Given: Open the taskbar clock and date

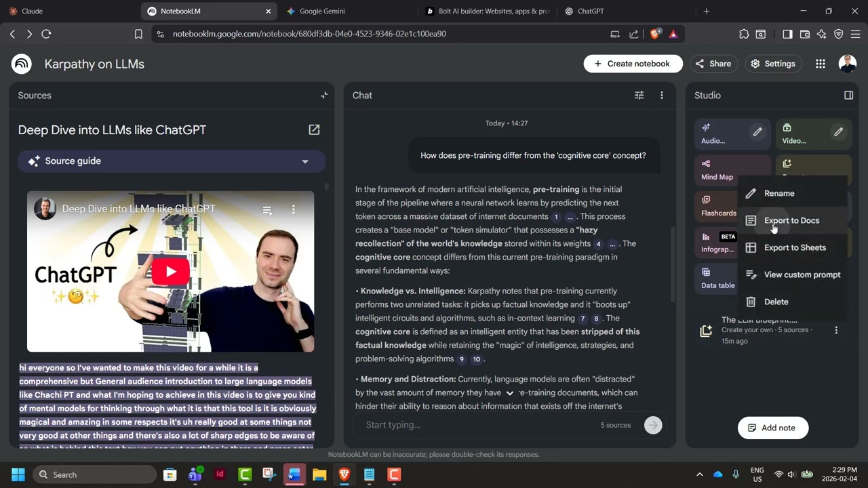Looking at the screenshot, I should click(x=840, y=474).
